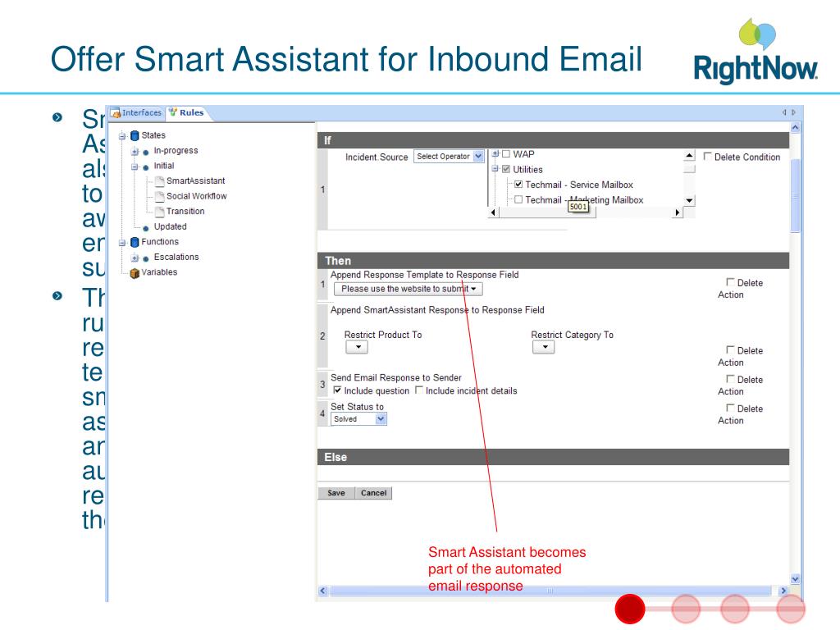Click the source list scroll-left arrow
Screen dimensions: 840x630
pyautogui.click(x=494, y=212)
